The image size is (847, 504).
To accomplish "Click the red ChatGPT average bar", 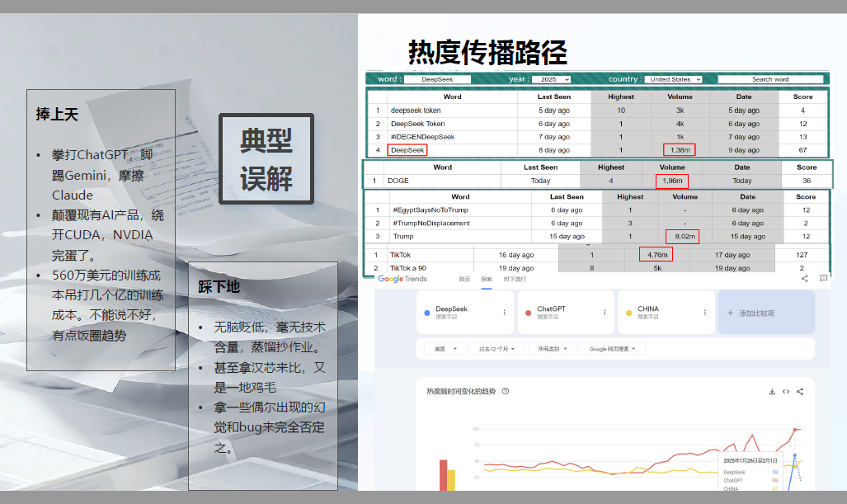I will pos(444,475).
